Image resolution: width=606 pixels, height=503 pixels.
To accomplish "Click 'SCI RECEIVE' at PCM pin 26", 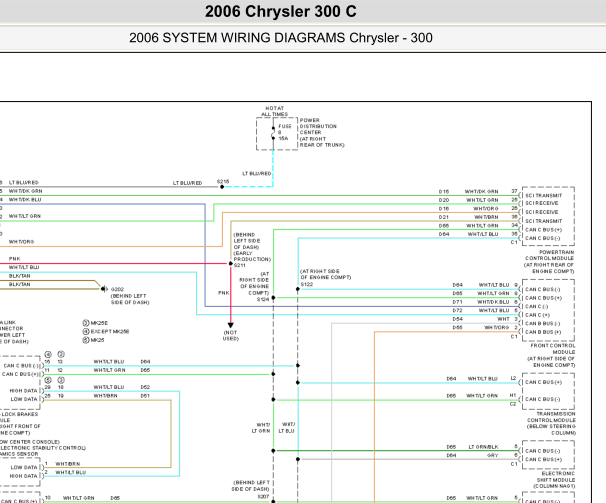I will click(541, 212).
